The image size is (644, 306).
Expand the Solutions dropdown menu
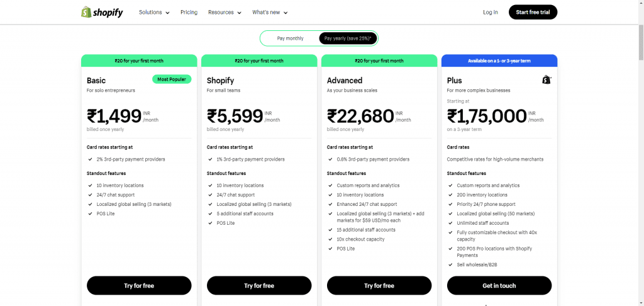click(x=154, y=12)
